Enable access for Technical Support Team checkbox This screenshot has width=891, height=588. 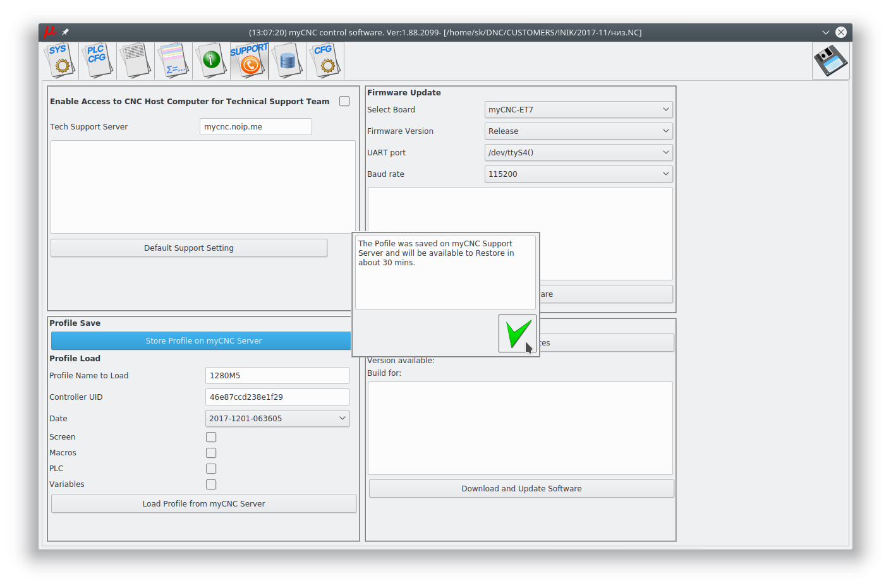coord(344,101)
